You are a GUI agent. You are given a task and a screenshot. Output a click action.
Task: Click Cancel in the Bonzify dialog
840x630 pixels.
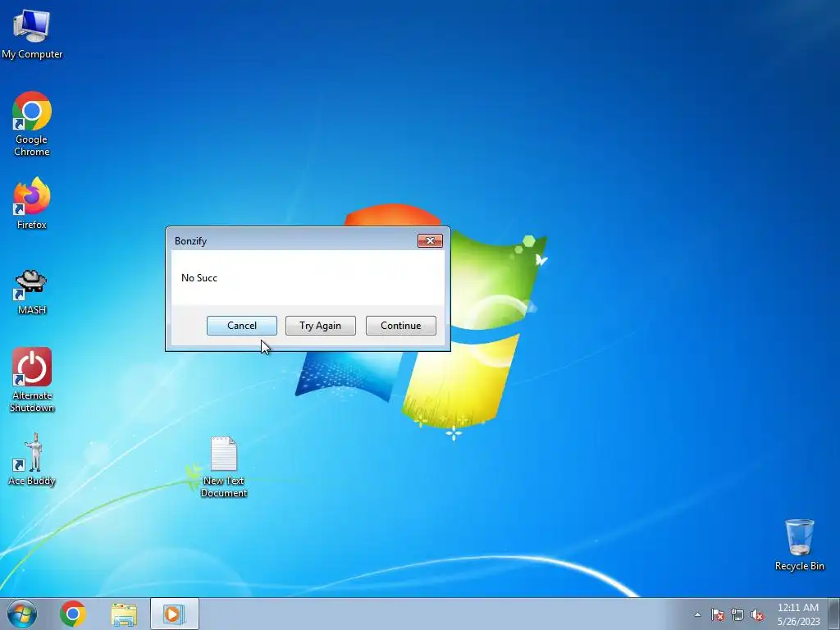[242, 325]
